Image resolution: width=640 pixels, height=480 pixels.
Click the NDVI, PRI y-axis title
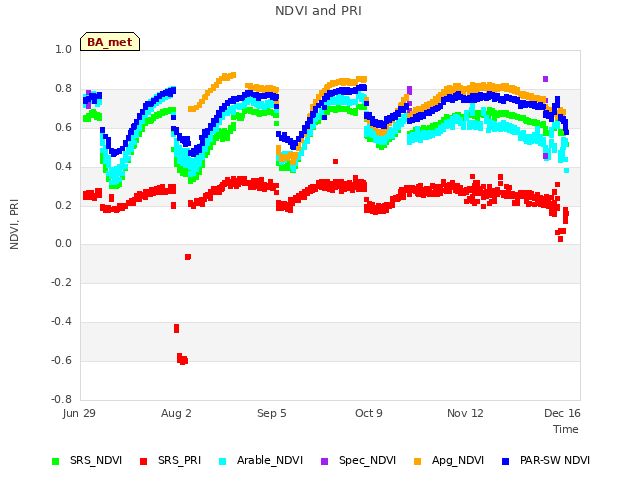[x=14, y=224]
